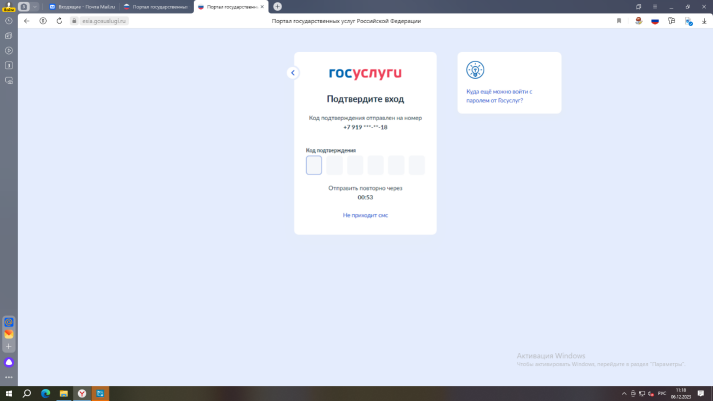Go back using the browser back arrow
This screenshot has width=713, height=401.
pyautogui.click(x=26, y=20)
